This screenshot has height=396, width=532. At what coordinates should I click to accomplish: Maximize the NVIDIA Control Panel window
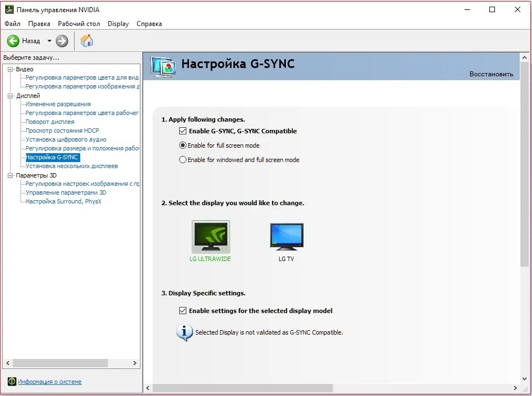pos(492,9)
